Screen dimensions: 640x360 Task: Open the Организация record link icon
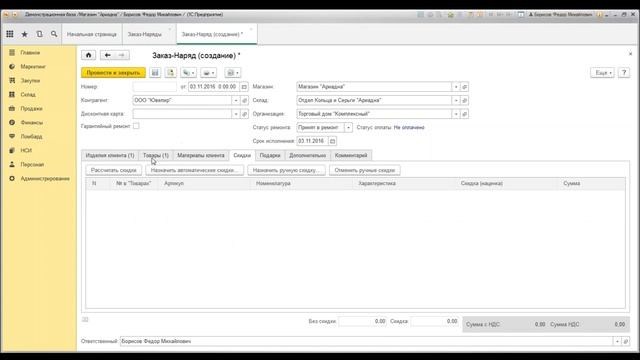[464, 114]
